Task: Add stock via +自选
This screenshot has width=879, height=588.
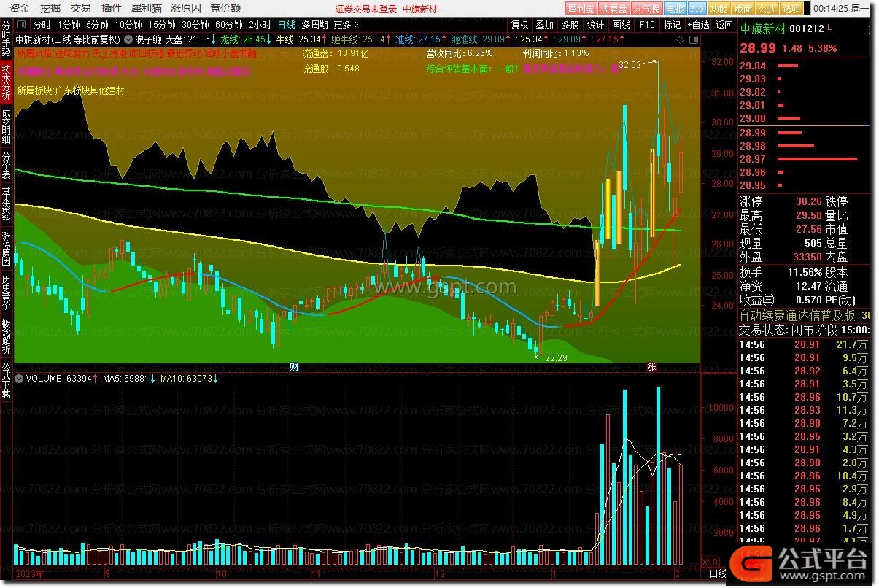Action: click(x=697, y=25)
